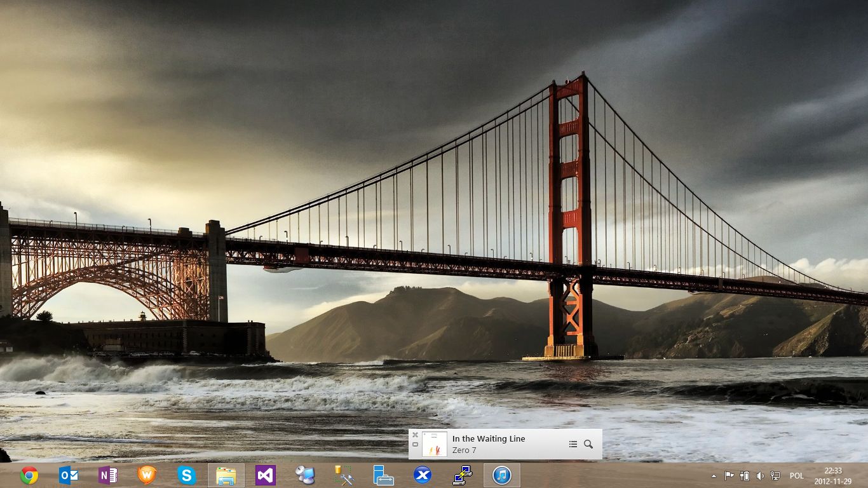The image size is (868, 488).
Task: Open network status tray icon
Action: click(x=775, y=475)
